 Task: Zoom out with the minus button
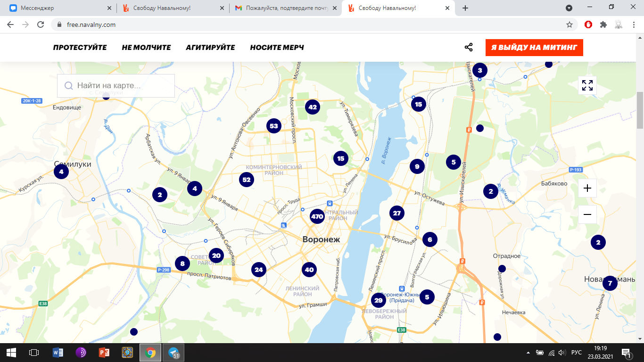coord(587,214)
